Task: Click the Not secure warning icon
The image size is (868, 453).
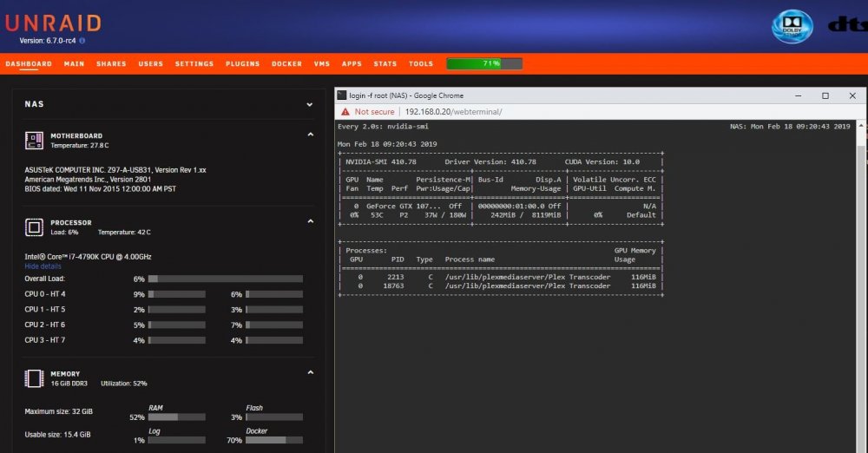Action: click(x=345, y=112)
